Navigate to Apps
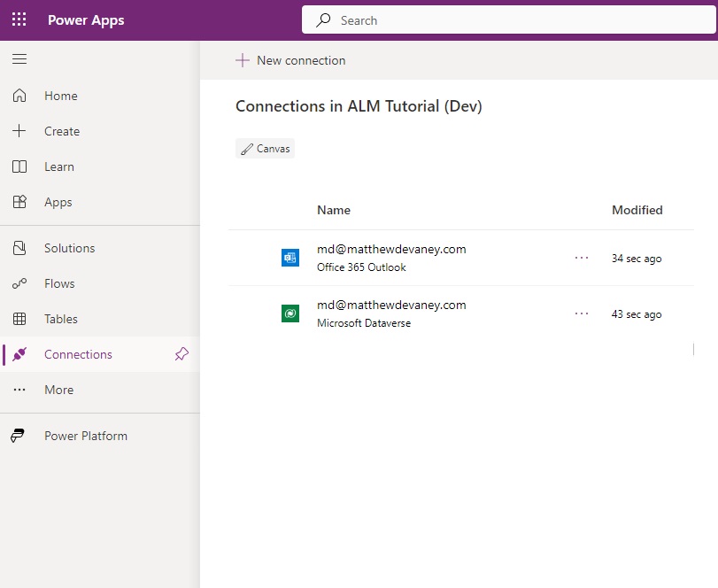This screenshot has height=588, width=718. pyautogui.click(x=100, y=202)
